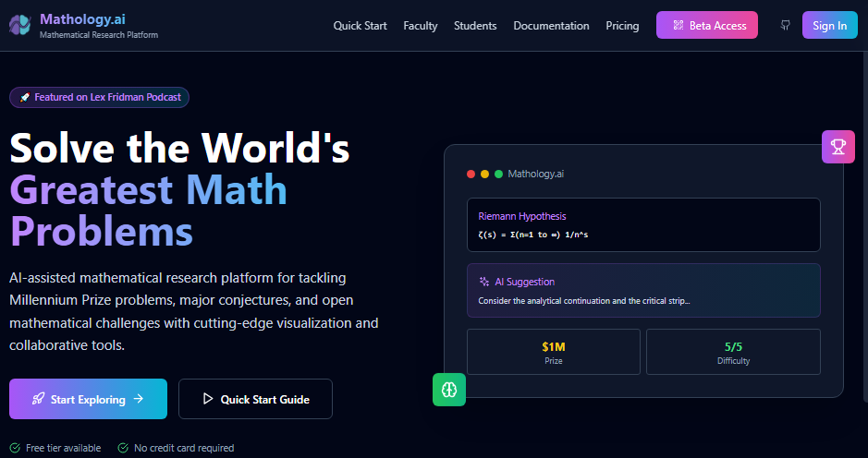Click checkmark icon beside No credit card required

tap(123, 448)
